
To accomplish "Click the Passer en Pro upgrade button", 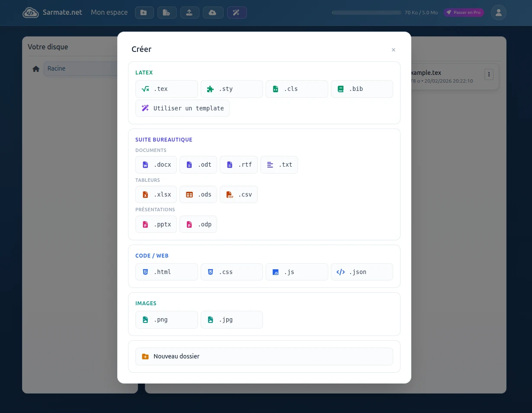I will (463, 13).
